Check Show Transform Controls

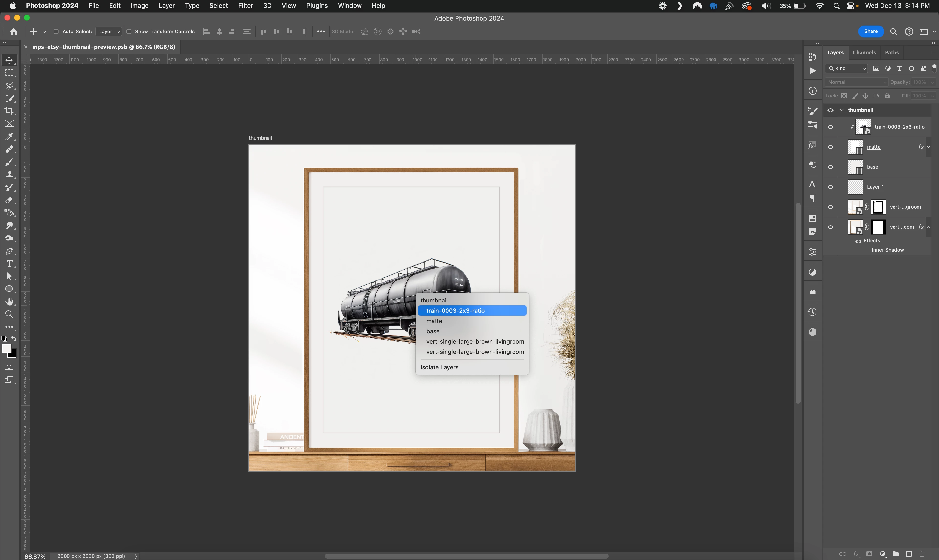(x=129, y=32)
